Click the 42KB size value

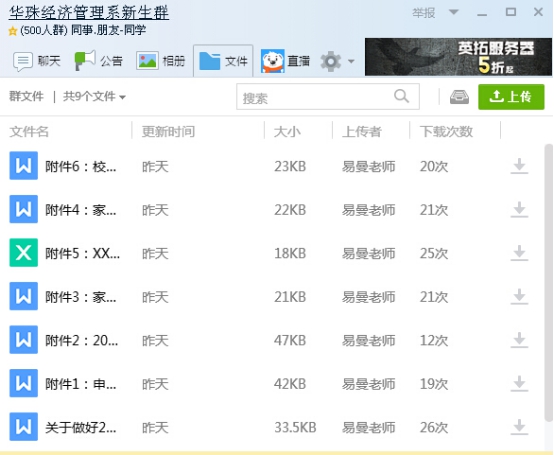pyautogui.click(x=290, y=384)
